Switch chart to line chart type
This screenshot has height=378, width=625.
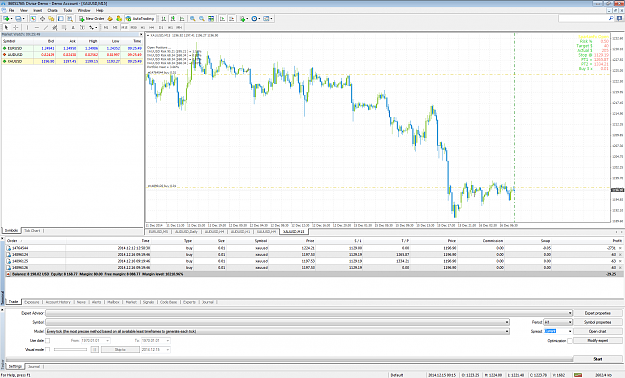tap(182, 18)
